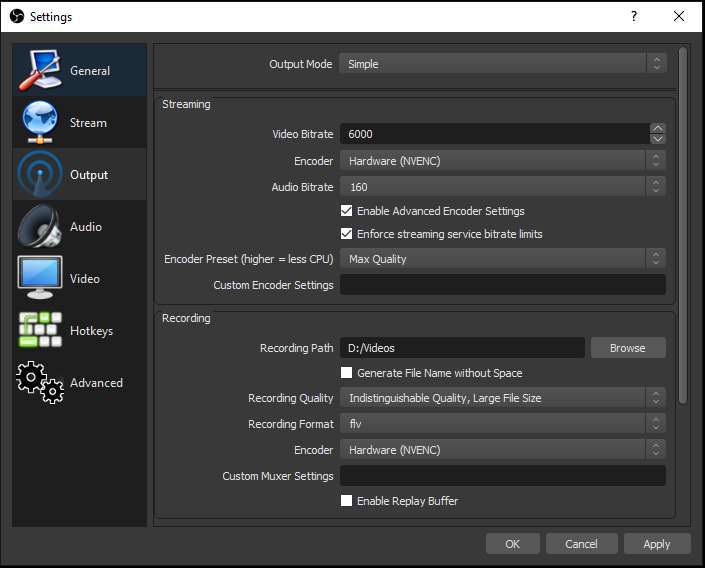The width and height of the screenshot is (705, 568).
Task: Open the Hotkeys keyboard icon
Action: [x=40, y=330]
